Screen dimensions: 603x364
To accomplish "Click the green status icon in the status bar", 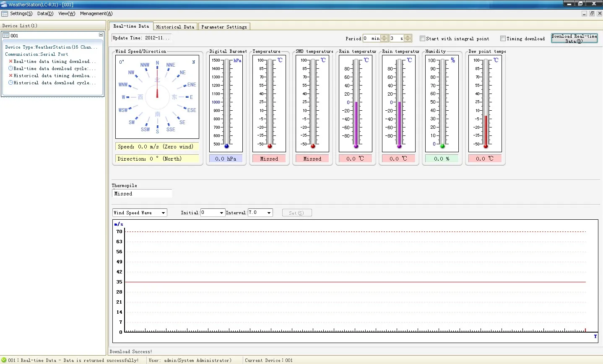I will (3, 360).
